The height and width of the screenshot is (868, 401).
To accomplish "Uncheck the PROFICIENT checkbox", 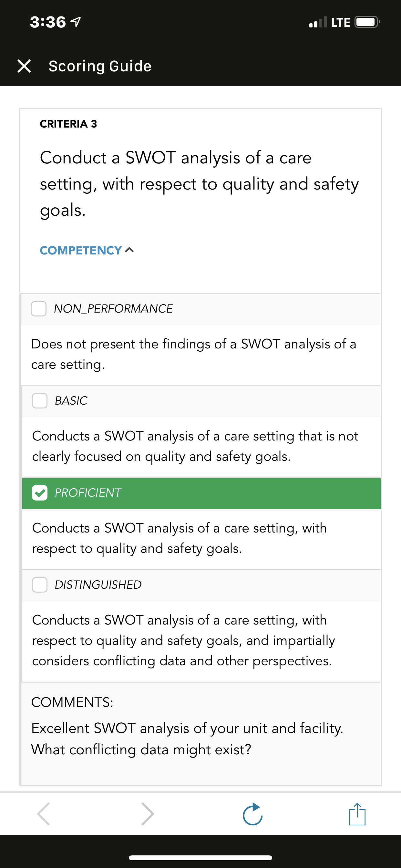I will (40, 493).
